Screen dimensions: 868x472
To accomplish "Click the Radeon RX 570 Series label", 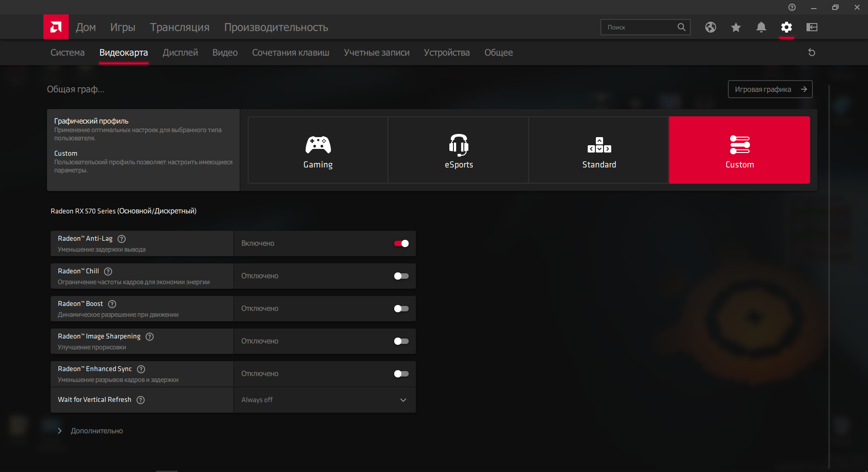I will coord(123,211).
